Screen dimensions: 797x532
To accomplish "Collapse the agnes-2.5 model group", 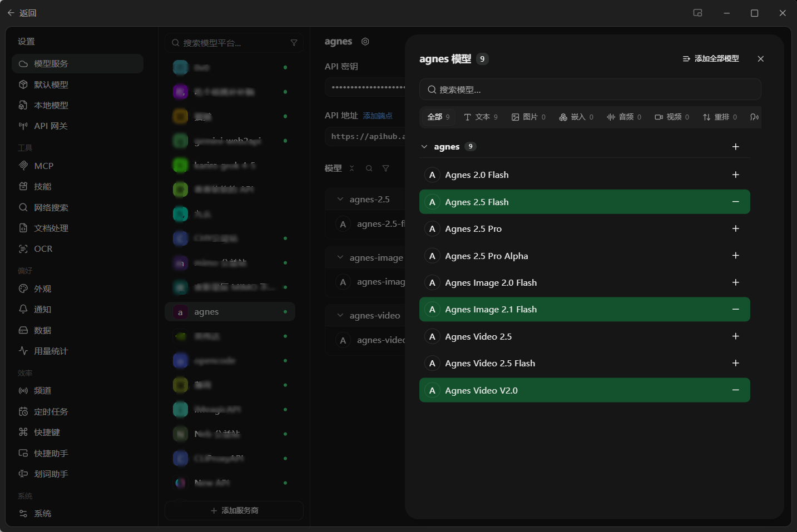I will pyautogui.click(x=340, y=200).
